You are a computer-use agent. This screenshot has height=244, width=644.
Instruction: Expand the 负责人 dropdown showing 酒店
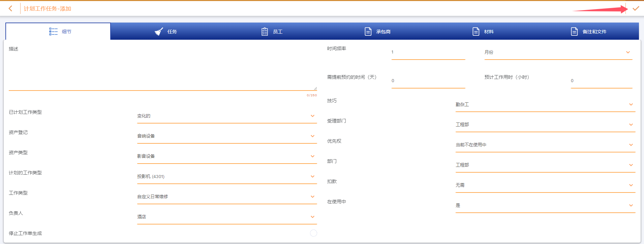[227, 217]
